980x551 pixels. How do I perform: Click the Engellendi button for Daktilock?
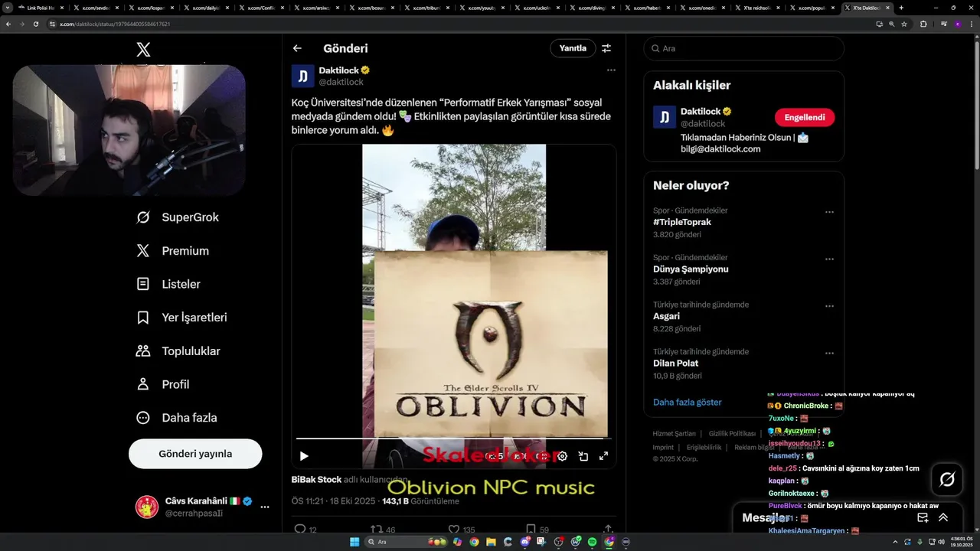pyautogui.click(x=805, y=117)
